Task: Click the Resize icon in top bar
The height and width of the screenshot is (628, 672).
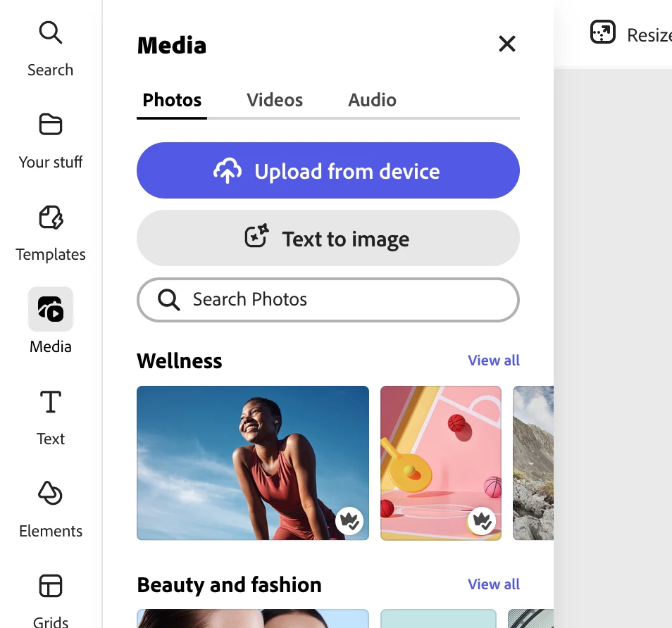Action: point(603,32)
